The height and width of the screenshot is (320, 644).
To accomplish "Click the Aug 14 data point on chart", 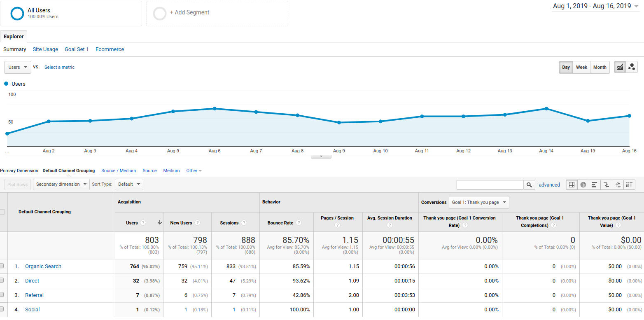I will [x=546, y=109].
